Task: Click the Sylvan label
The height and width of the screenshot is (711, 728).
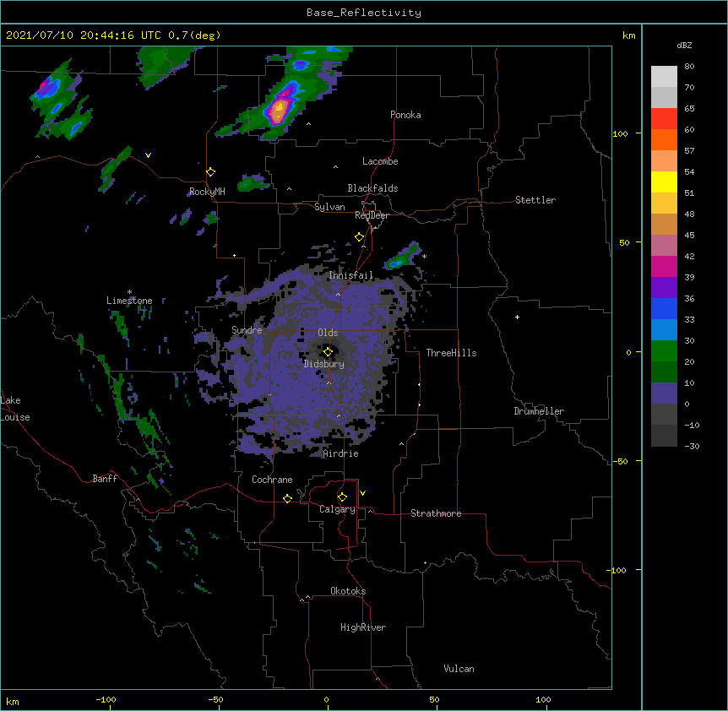Action: click(329, 207)
